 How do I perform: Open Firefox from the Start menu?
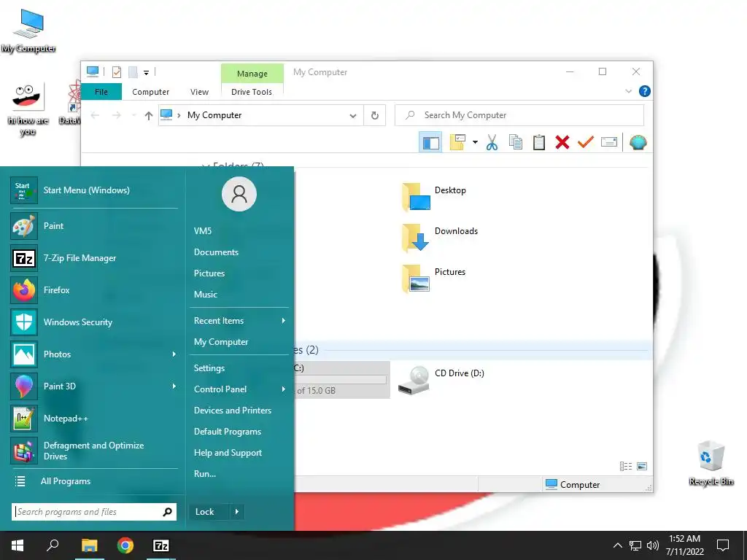coord(94,290)
